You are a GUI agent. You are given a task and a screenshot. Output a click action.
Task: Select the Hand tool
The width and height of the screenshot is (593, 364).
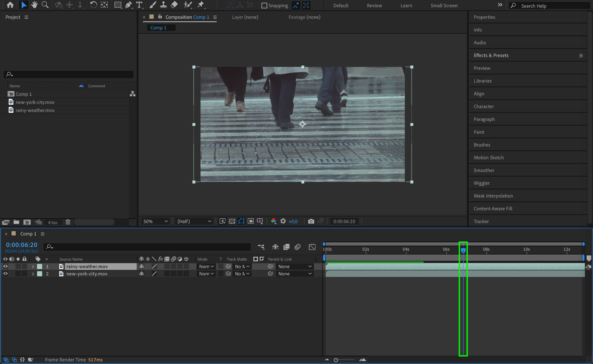click(x=34, y=5)
